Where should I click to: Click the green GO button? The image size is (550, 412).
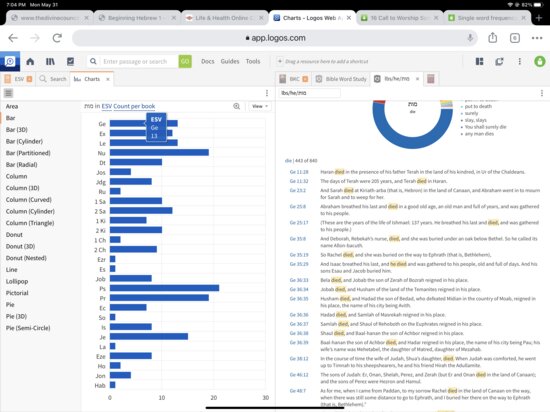tap(185, 61)
